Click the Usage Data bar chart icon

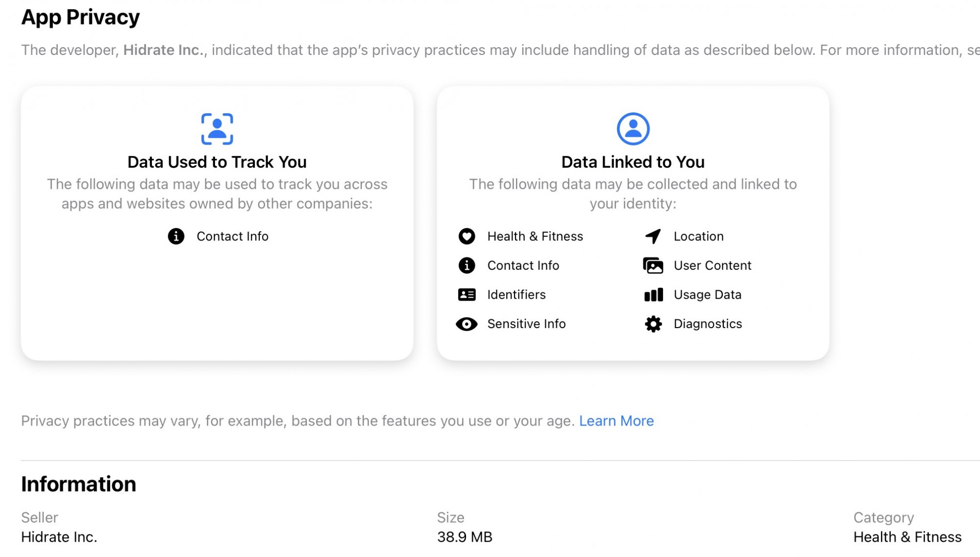653,295
